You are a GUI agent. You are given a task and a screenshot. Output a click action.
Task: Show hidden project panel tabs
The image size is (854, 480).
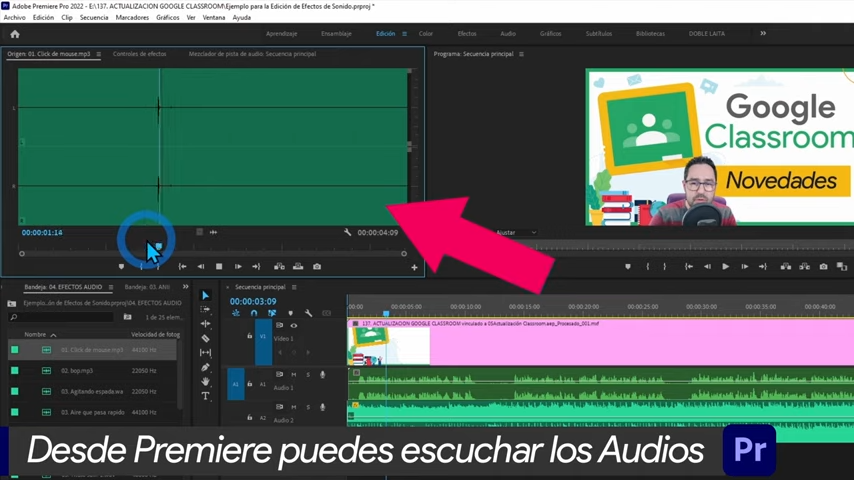click(x=186, y=287)
